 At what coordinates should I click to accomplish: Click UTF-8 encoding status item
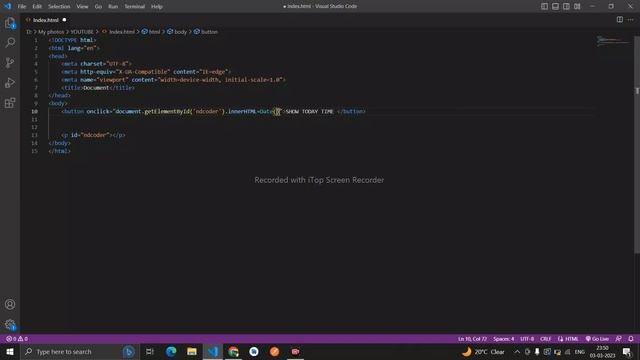pos(527,339)
